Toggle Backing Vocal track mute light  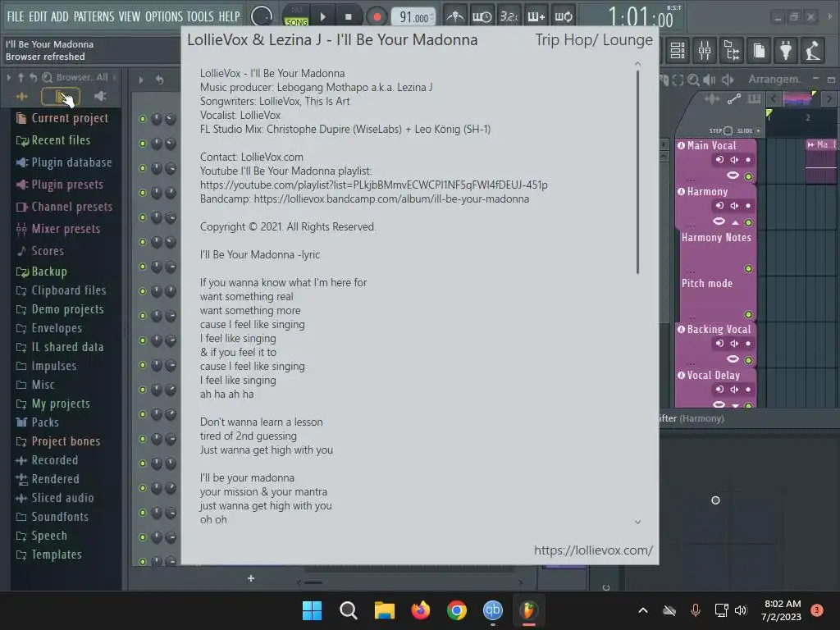[x=748, y=360]
